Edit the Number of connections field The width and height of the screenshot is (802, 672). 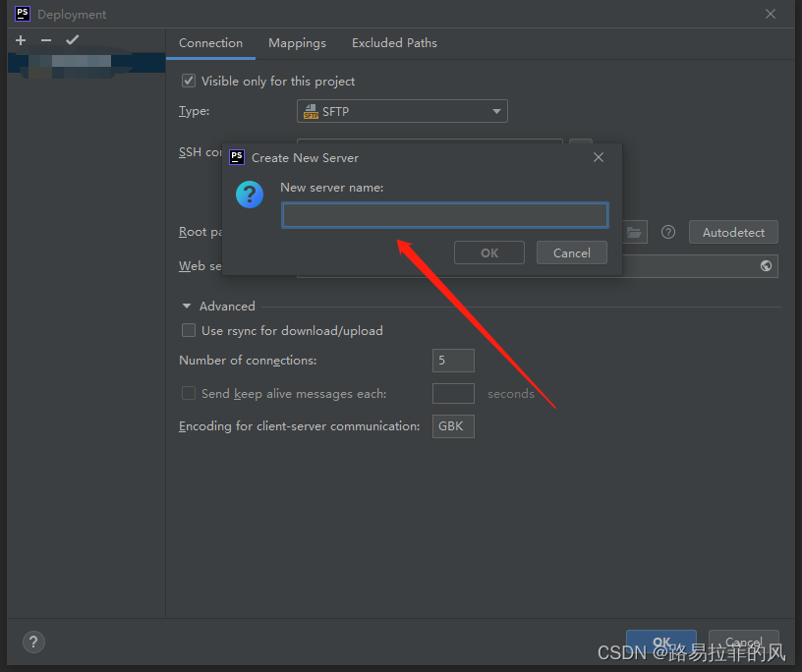[453, 361]
